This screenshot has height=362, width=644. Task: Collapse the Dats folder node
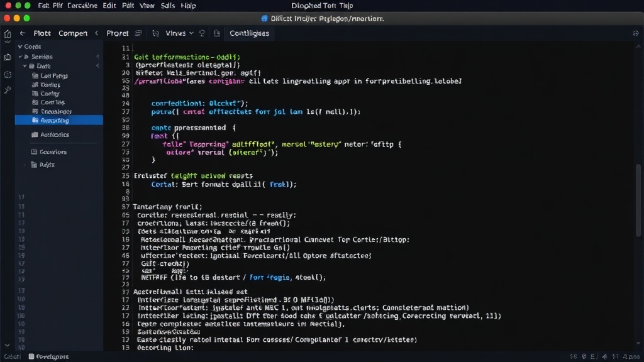click(x=25, y=66)
